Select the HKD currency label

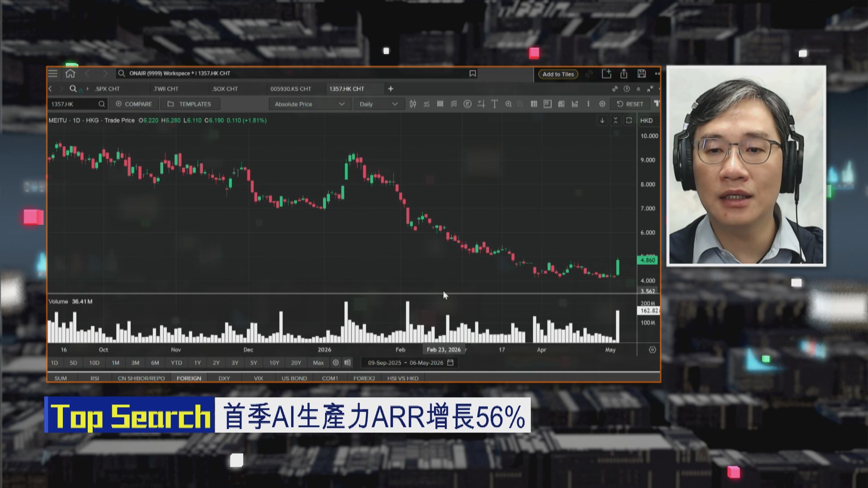tap(646, 121)
